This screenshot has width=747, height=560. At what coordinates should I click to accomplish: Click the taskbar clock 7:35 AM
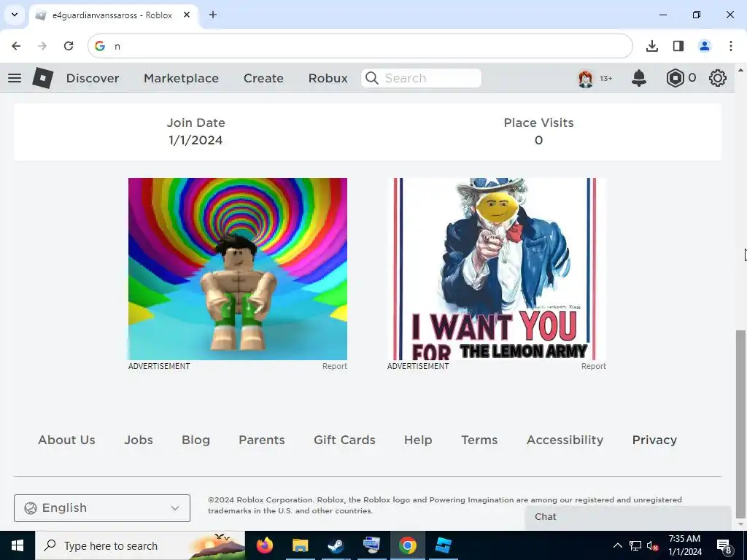coord(684,539)
